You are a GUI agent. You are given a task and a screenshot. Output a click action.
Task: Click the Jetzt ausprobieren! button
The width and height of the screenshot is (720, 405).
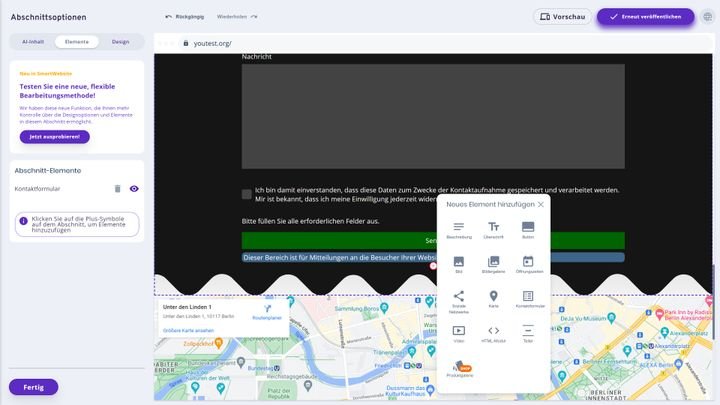tap(54, 136)
